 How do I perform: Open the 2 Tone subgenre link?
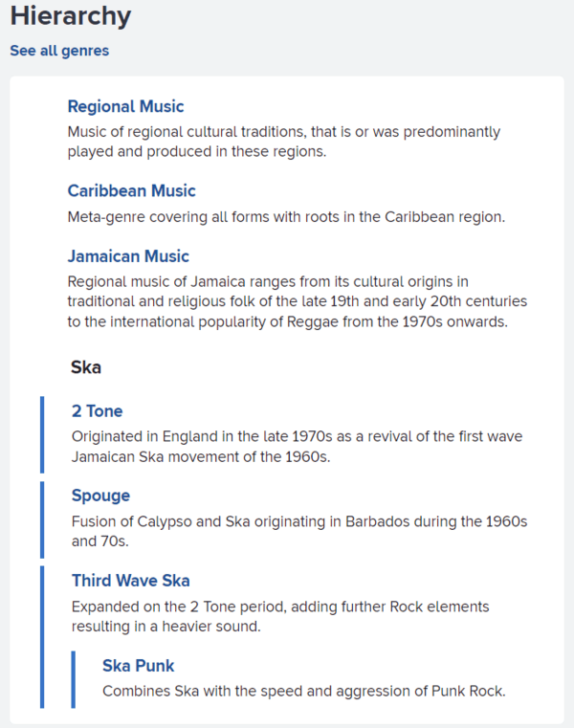(97, 410)
